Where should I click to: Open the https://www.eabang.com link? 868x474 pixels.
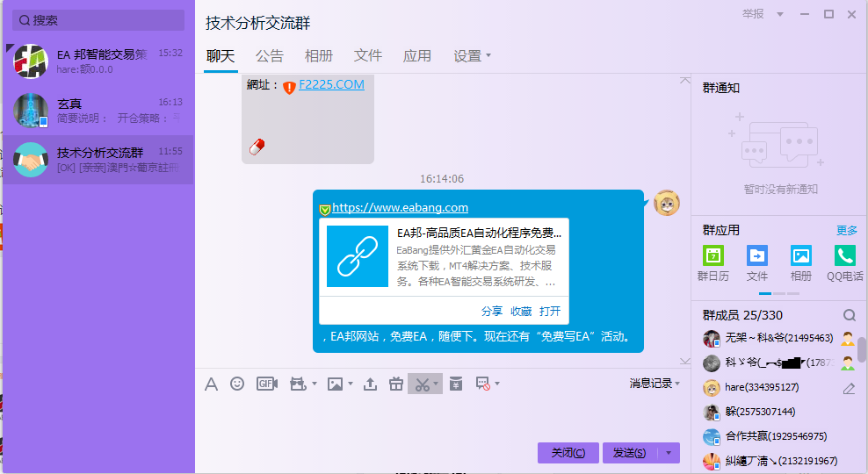(x=401, y=207)
